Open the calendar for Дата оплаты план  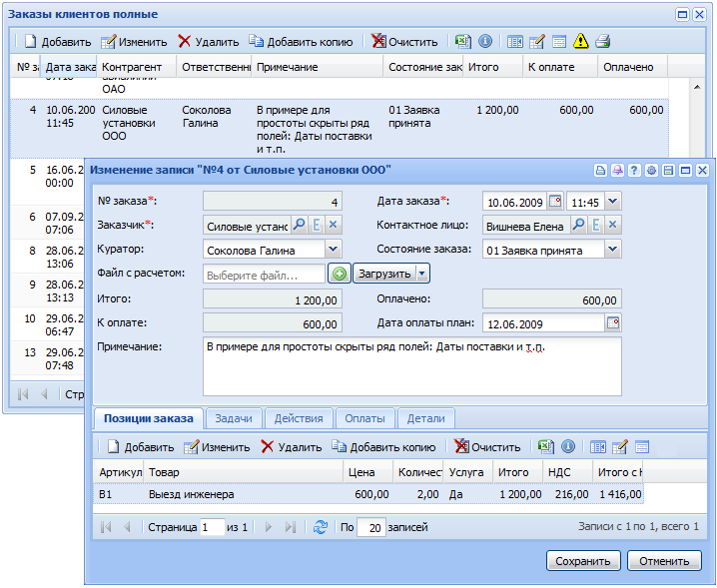pos(613,322)
